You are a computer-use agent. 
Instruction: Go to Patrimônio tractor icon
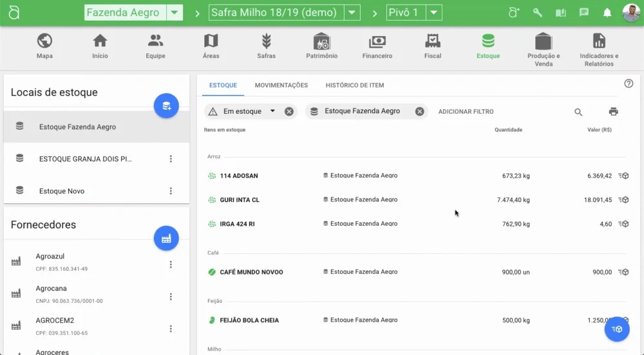pyautogui.click(x=321, y=42)
